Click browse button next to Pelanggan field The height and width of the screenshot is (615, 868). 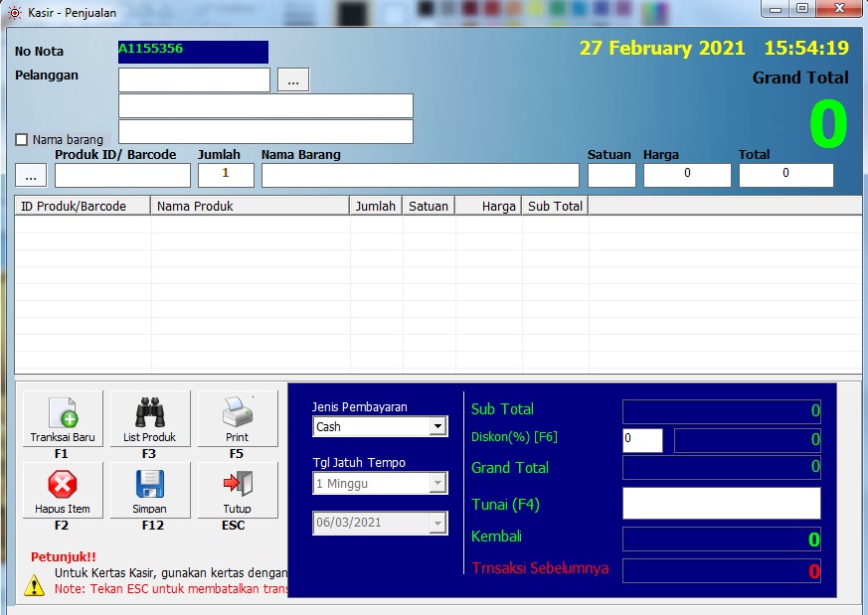tap(293, 80)
